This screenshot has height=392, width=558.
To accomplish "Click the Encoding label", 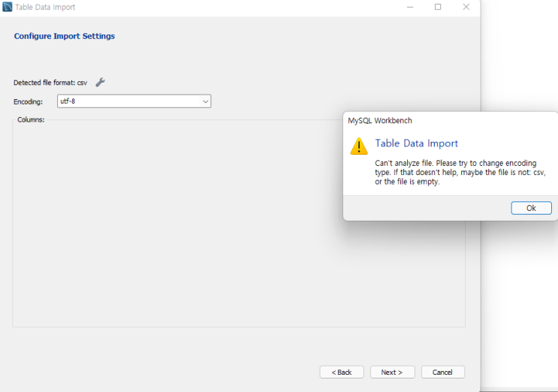I will (x=28, y=101).
